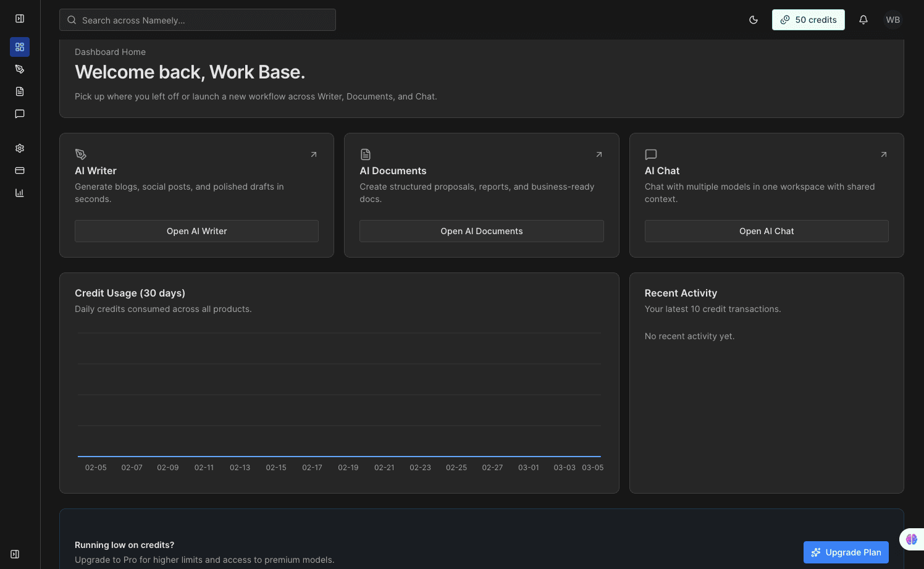Open the AI Writer pen icon in sidebar

[x=19, y=69]
